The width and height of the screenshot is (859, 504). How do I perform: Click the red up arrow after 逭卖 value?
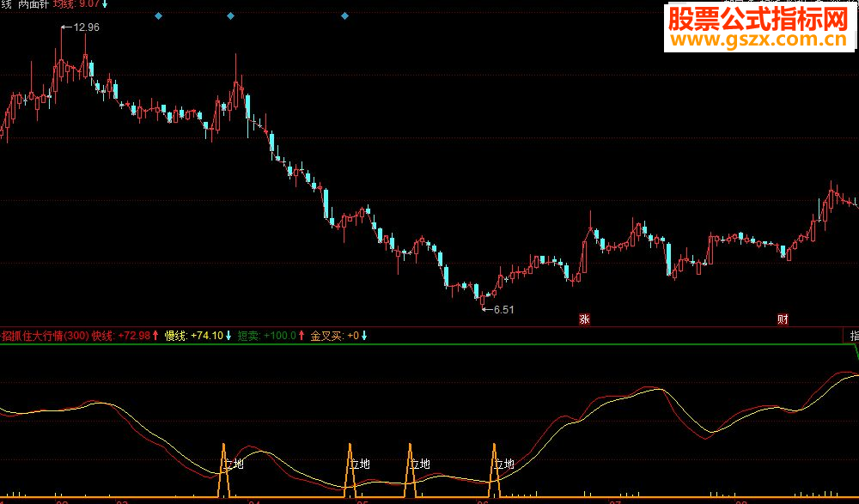click(x=302, y=336)
